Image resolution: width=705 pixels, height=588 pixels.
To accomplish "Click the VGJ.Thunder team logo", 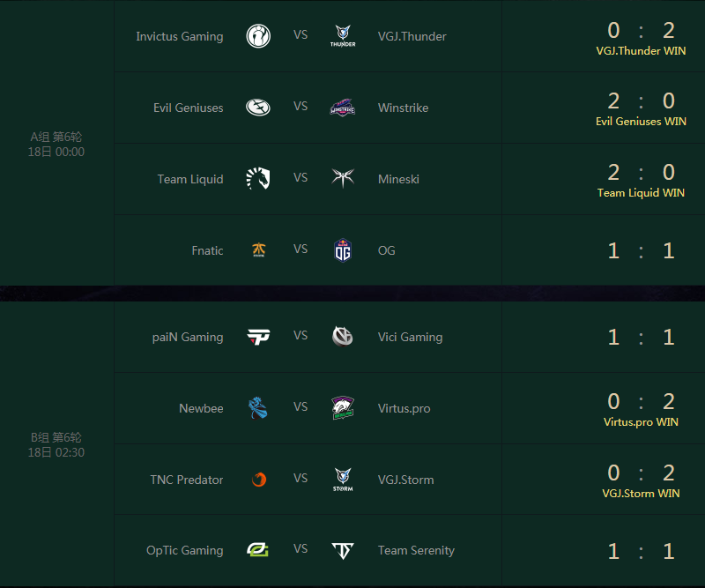I will pos(343,36).
